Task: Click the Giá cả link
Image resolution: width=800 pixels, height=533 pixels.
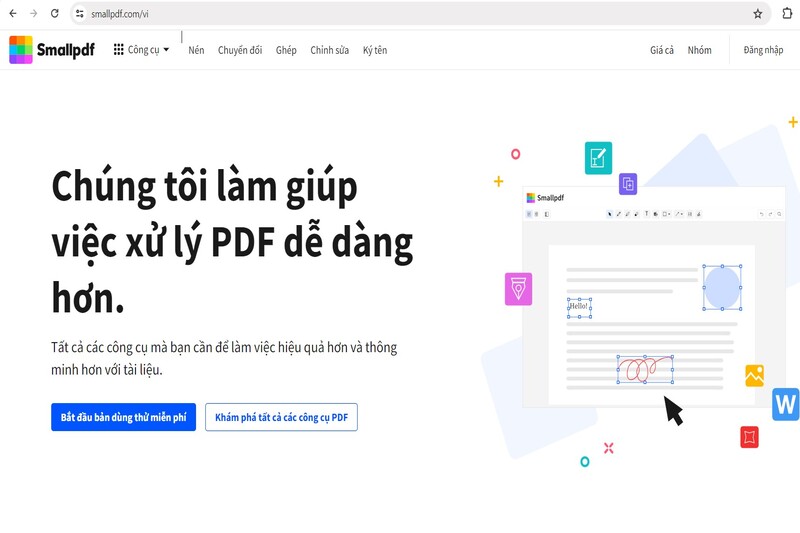Action: coord(662,50)
